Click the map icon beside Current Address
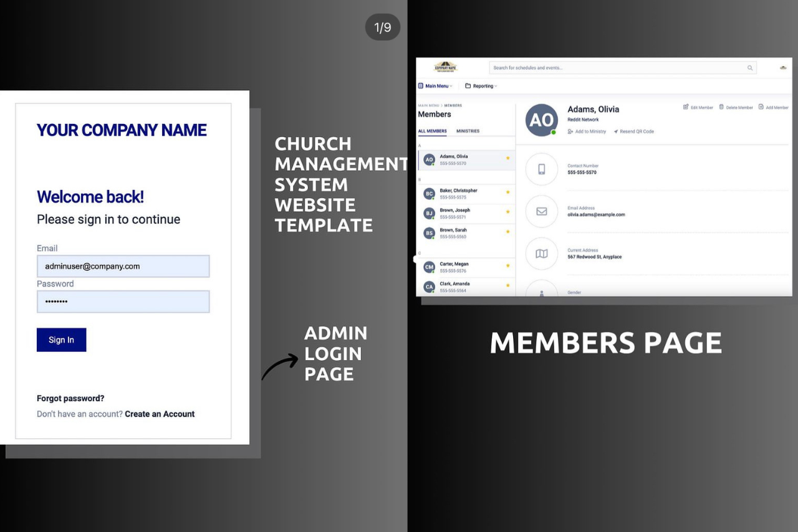Image resolution: width=798 pixels, height=532 pixels. 541,254
